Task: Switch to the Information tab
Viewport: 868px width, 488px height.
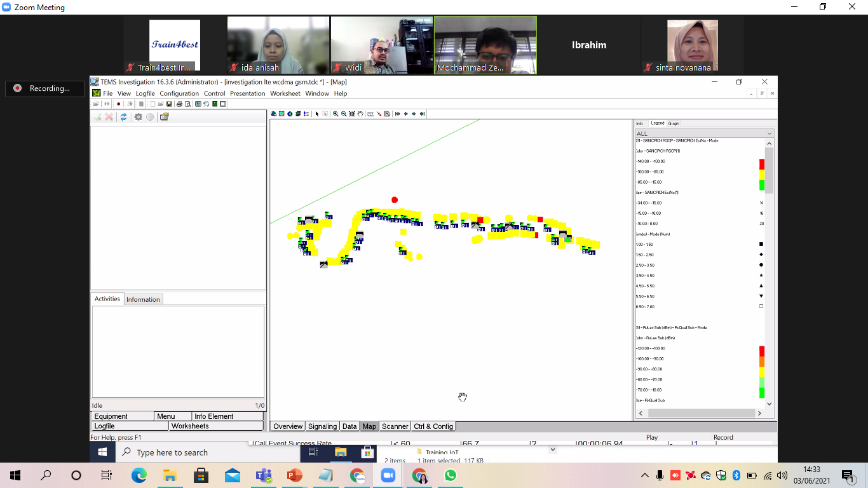Action: pos(143,299)
